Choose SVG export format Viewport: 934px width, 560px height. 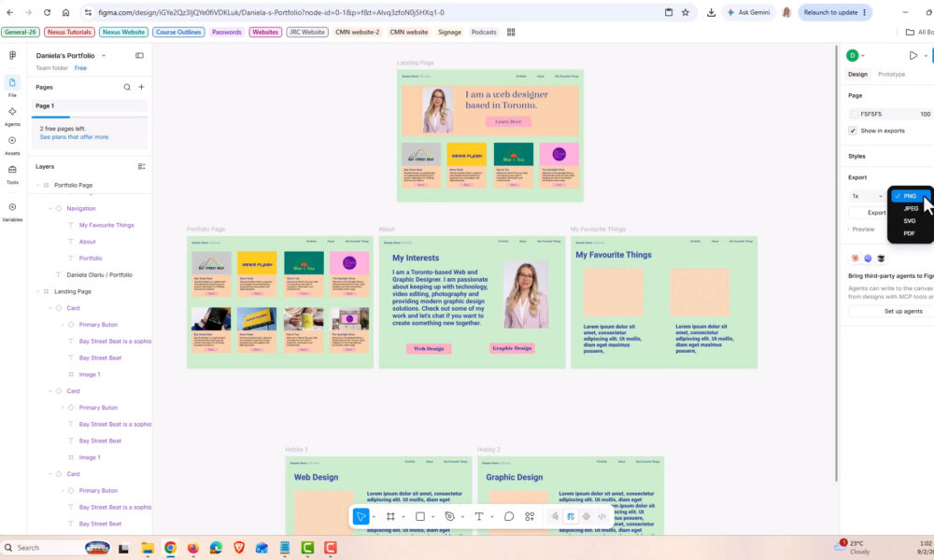[x=909, y=221]
